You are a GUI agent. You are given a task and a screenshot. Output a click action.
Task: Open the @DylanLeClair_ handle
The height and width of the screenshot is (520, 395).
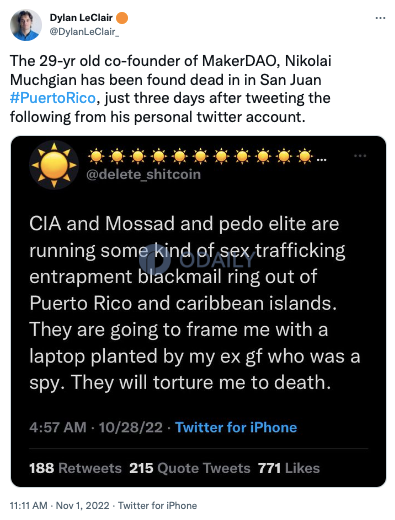(84, 32)
